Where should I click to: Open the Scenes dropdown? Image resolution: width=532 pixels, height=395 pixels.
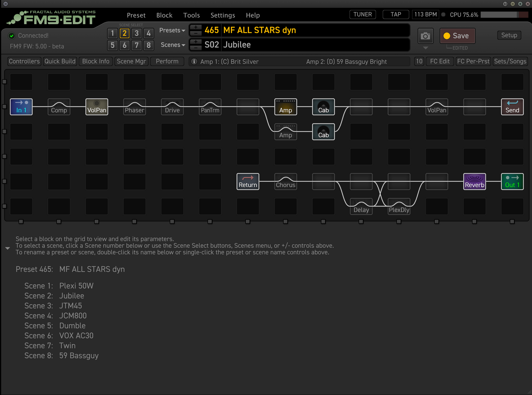click(x=173, y=45)
